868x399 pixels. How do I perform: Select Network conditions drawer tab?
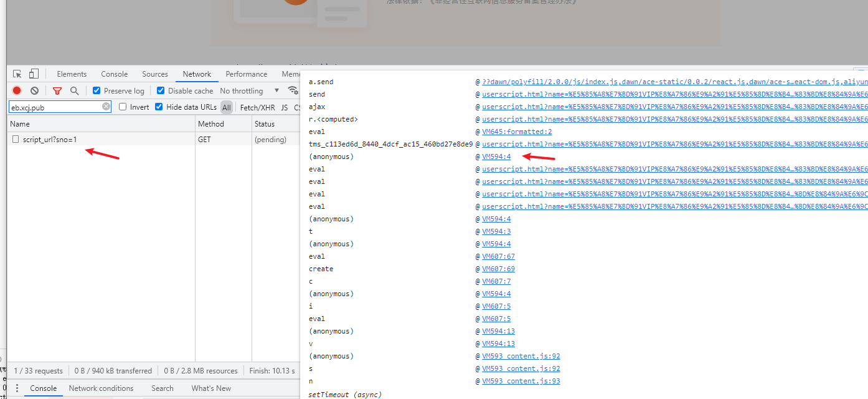point(101,388)
